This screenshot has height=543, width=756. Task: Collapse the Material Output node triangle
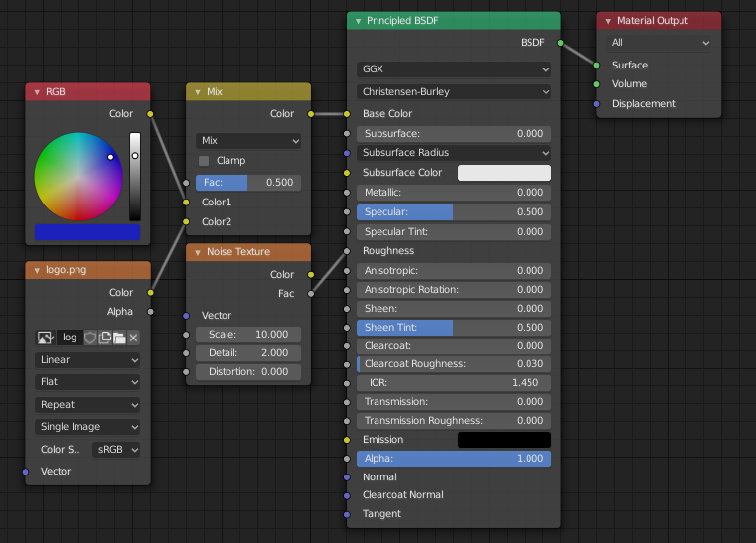point(608,21)
